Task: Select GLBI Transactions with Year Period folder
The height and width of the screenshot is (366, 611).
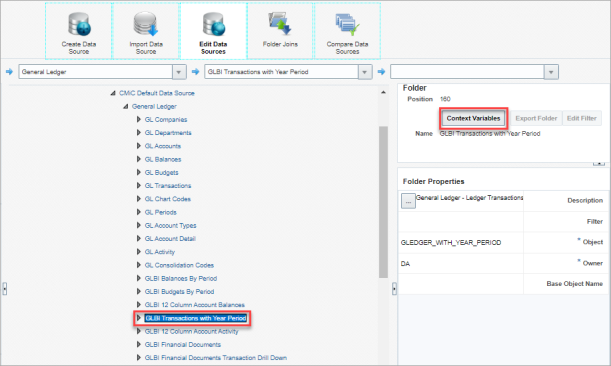Action: tap(196, 318)
